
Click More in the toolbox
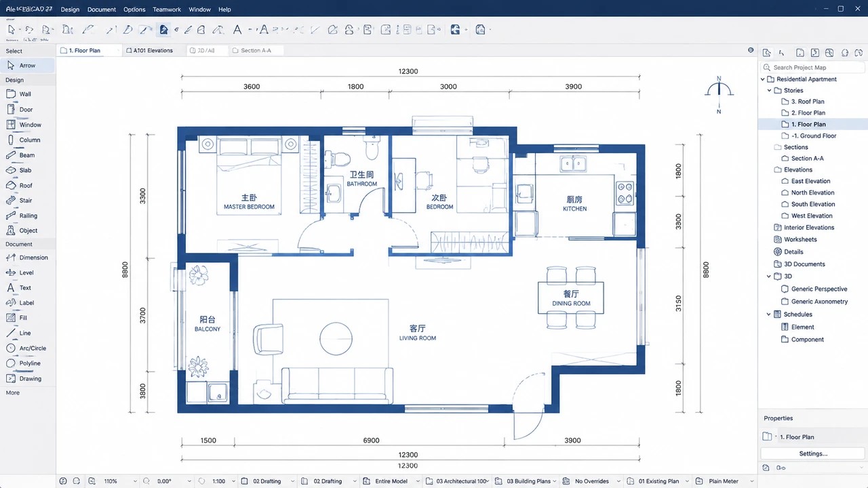[x=13, y=393]
